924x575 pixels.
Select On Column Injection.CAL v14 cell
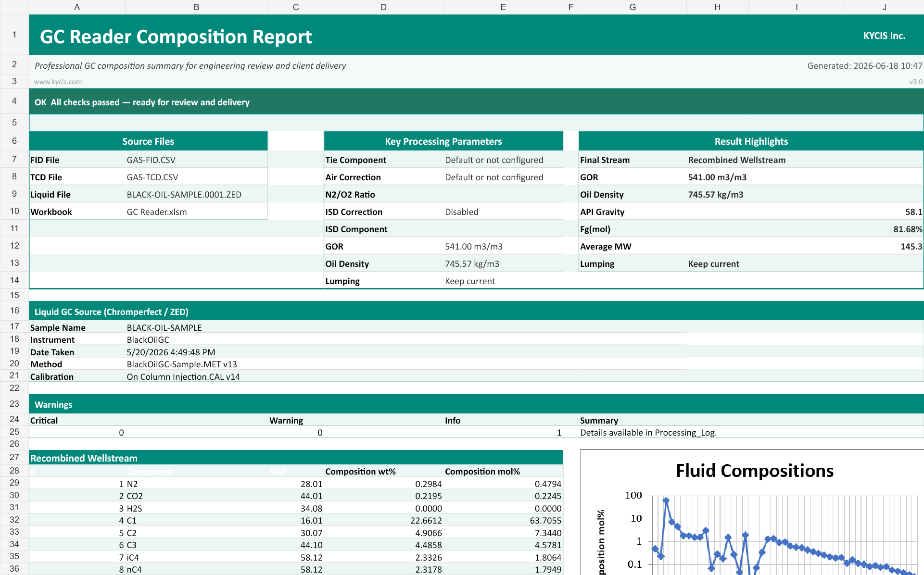point(183,377)
